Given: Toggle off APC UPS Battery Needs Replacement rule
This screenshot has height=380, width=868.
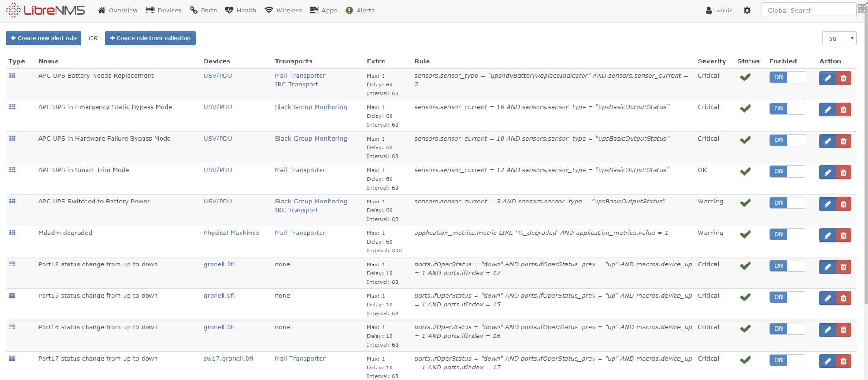Looking at the screenshot, I should [x=787, y=77].
